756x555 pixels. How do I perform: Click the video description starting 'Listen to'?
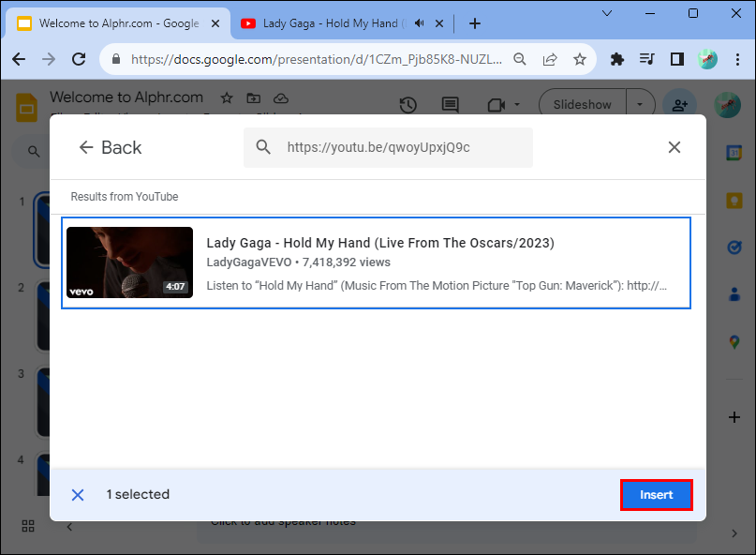pyautogui.click(x=437, y=286)
